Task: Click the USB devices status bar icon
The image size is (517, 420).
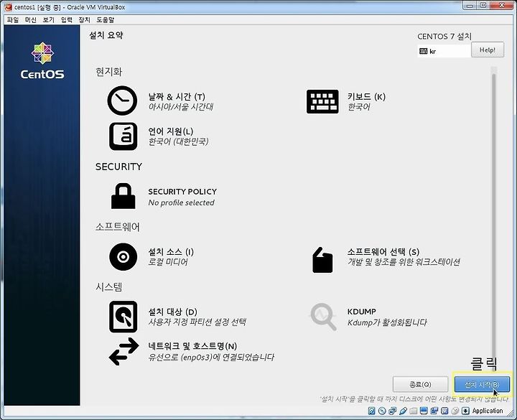Action: pyautogui.click(x=404, y=411)
